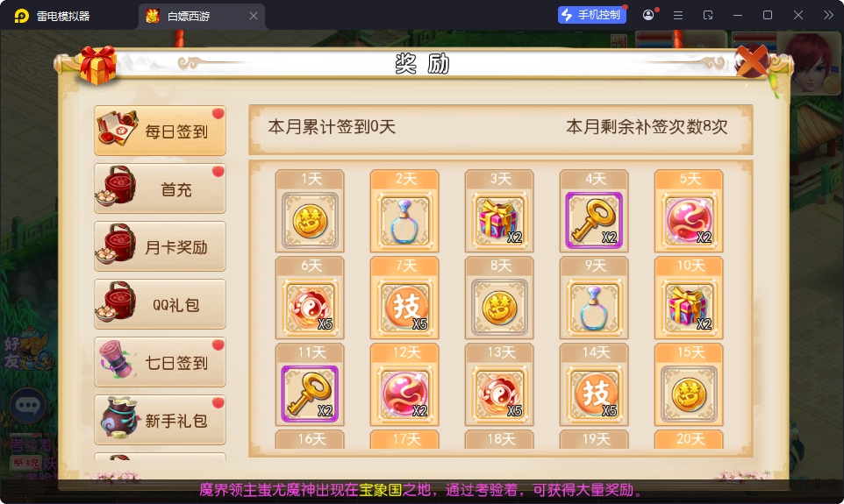
Task: Open the 月卡奖励 monthly card tab
Action: (160, 246)
